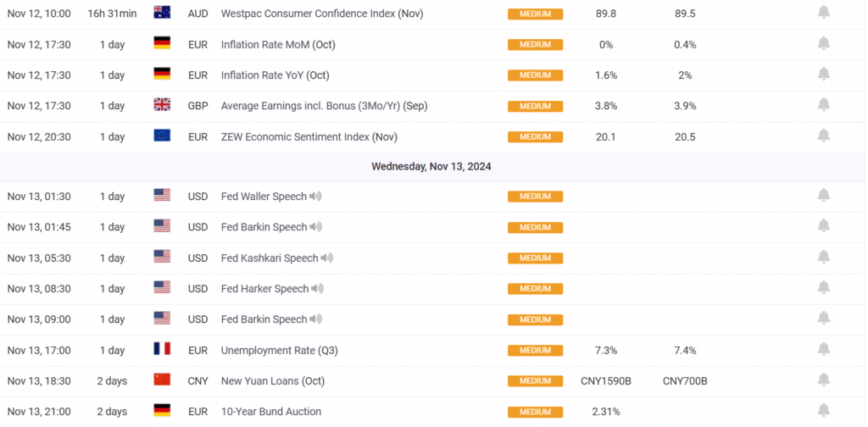Click the UK flag for GBP
This screenshot has height=427, width=868.
[x=162, y=106]
